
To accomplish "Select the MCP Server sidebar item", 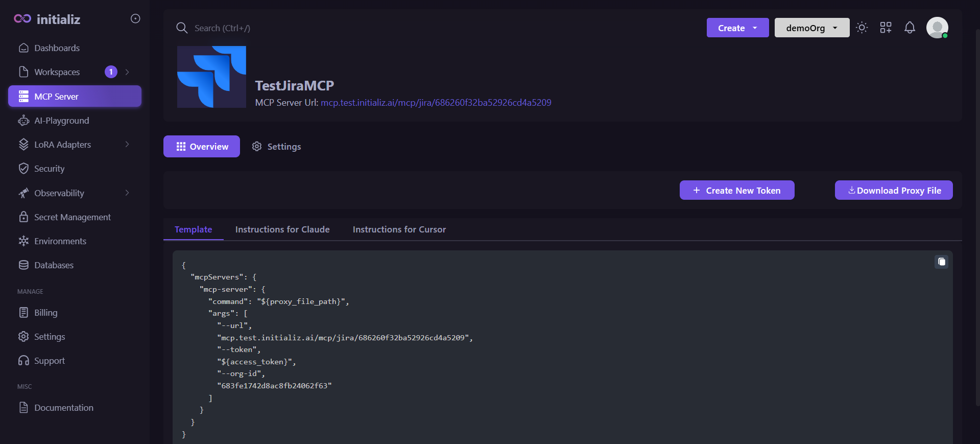I will pyautogui.click(x=75, y=96).
